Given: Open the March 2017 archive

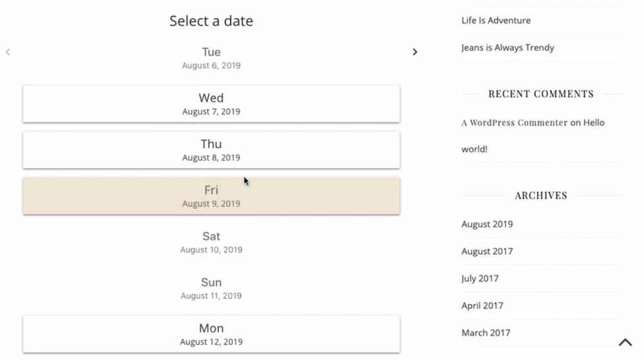Looking at the screenshot, I should pos(486,332).
